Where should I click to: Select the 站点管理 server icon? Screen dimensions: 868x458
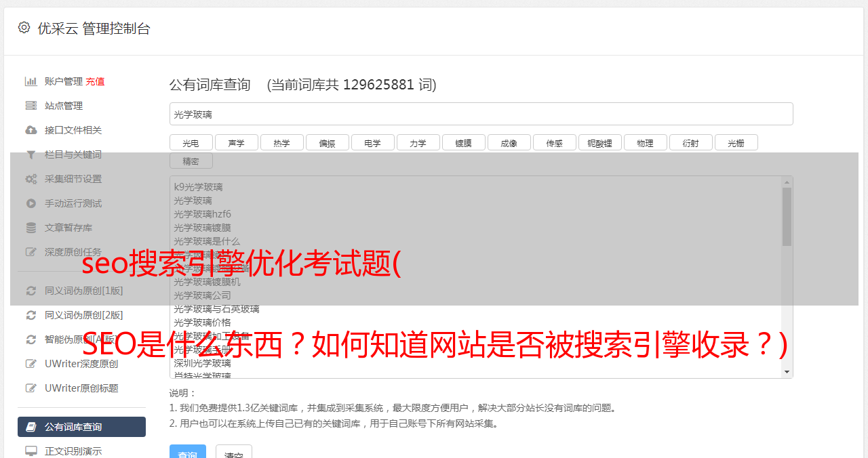(x=31, y=106)
